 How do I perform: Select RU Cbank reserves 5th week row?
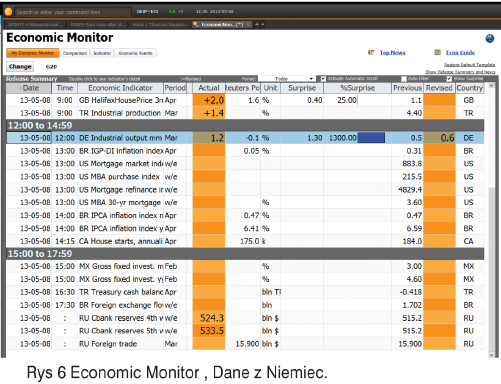click(x=245, y=331)
